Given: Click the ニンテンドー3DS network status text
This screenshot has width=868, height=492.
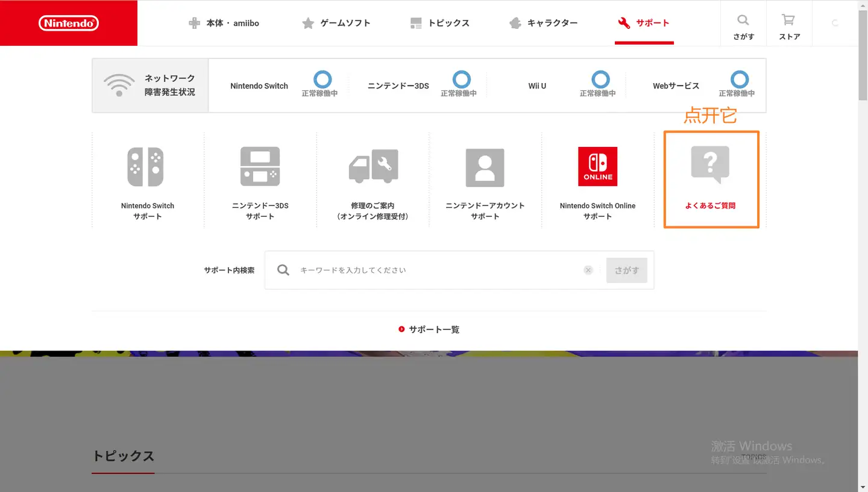Looking at the screenshot, I should pyautogui.click(x=398, y=86).
